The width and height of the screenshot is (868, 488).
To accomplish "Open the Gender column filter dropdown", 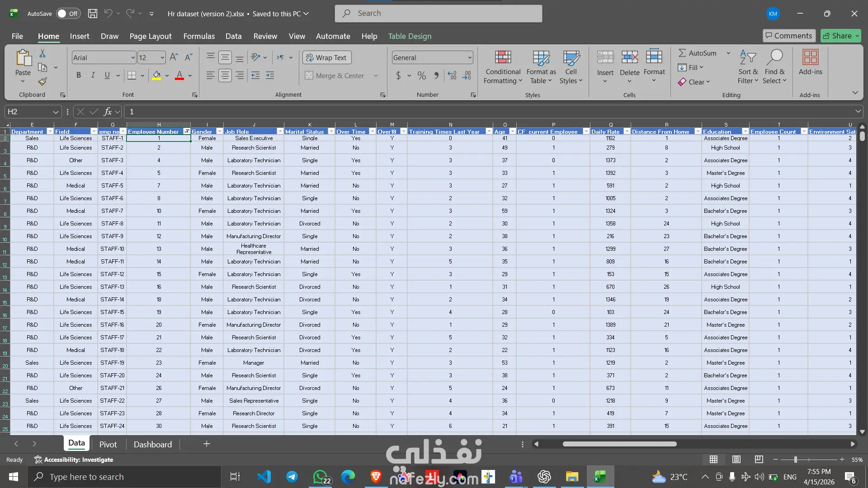I will pos(219,131).
